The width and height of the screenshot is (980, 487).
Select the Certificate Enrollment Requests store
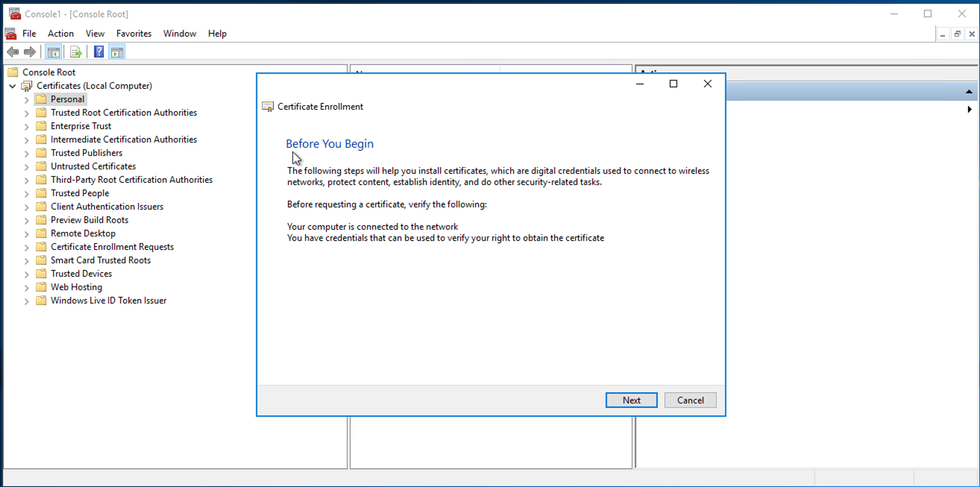[112, 246]
